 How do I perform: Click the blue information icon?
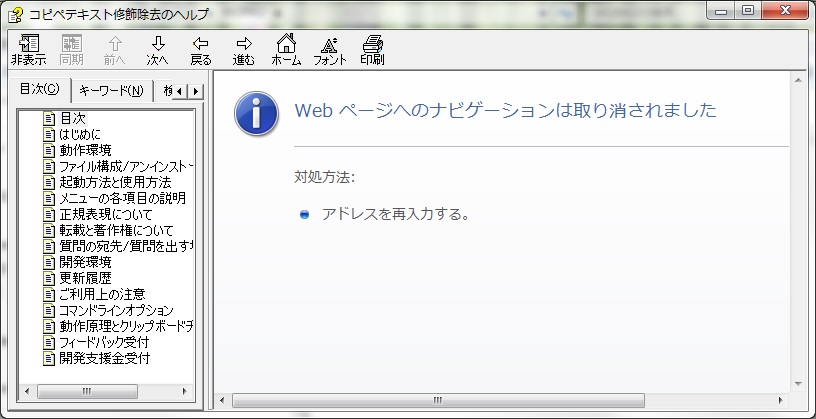coord(256,113)
